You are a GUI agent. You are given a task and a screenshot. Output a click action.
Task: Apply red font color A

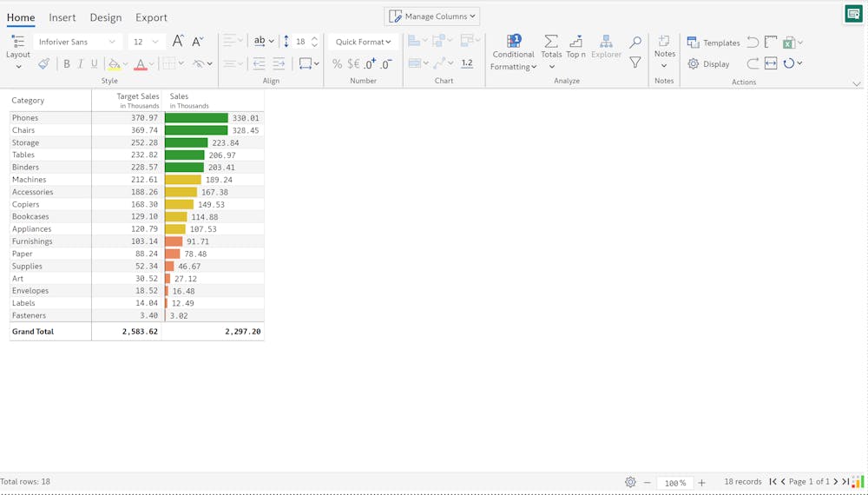(x=141, y=64)
